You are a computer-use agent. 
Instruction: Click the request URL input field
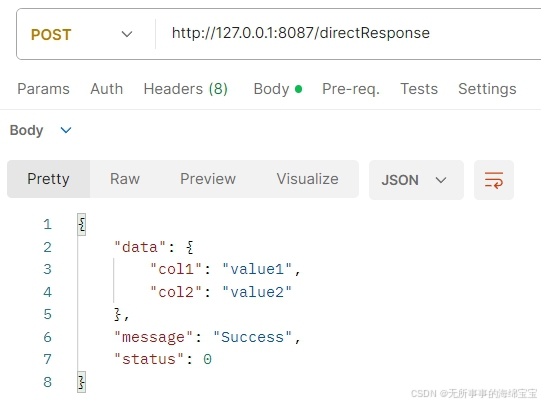pos(348,34)
